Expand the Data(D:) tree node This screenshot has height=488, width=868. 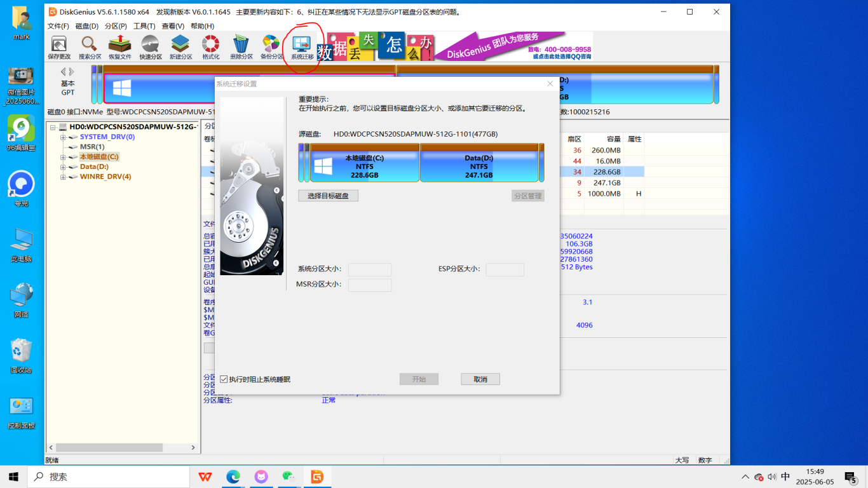pyautogui.click(x=64, y=167)
